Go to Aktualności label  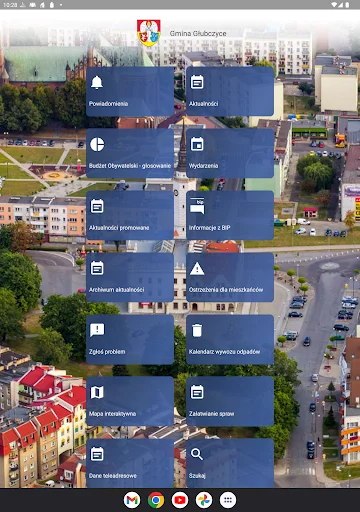coord(204,104)
